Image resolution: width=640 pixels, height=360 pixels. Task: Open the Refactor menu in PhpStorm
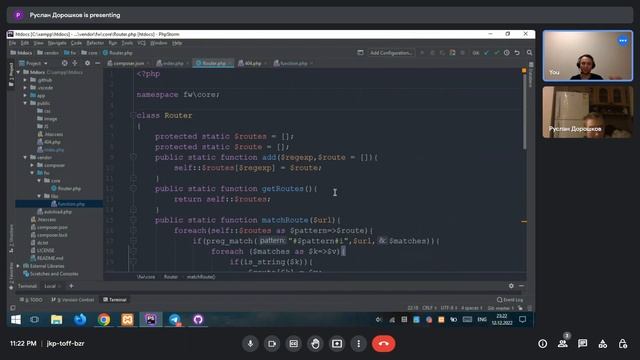pyautogui.click(x=95, y=43)
